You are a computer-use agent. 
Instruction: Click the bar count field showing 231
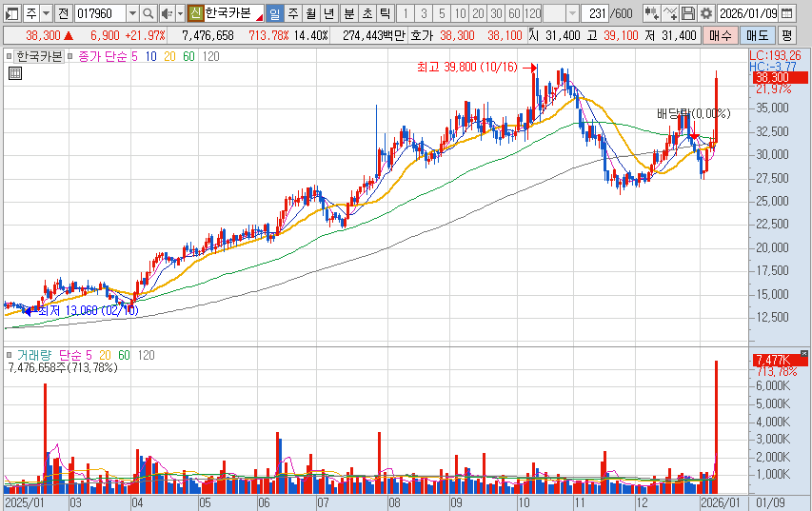(595, 13)
